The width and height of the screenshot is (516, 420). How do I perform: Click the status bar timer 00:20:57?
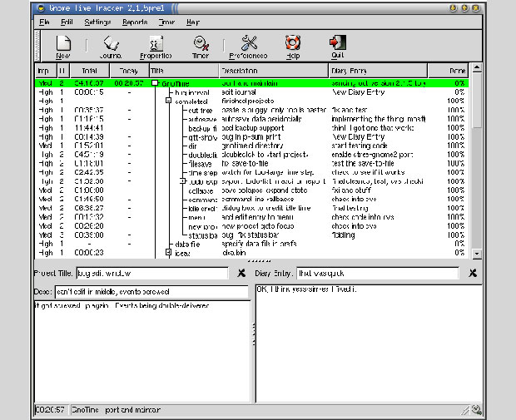point(50,410)
